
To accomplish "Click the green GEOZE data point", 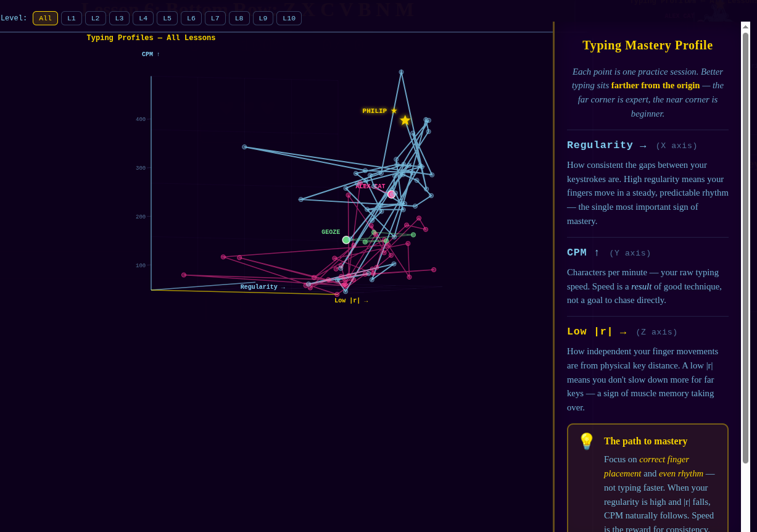I will [346, 240].
